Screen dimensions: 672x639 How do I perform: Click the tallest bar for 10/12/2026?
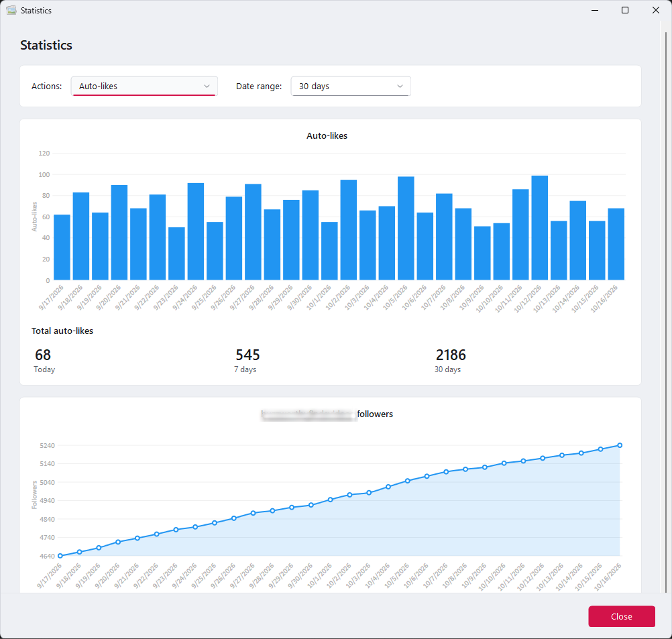click(540, 228)
